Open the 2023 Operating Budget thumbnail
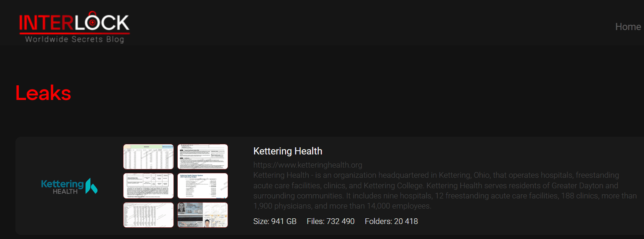The image size is (644, 239). pyautogui.click(x=202, y=186)
